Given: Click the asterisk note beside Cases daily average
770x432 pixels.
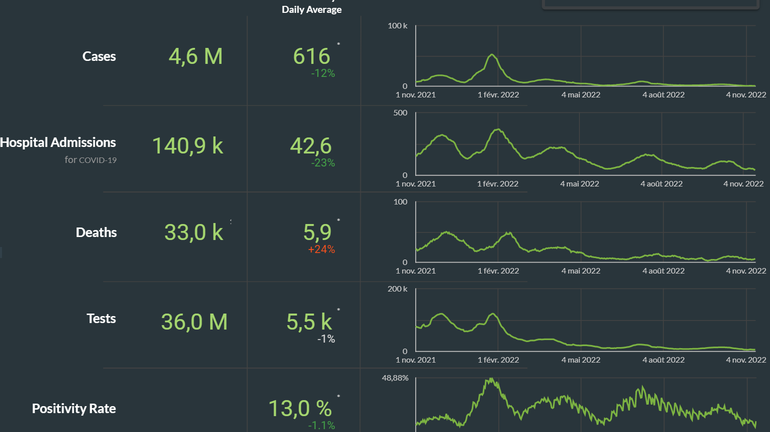Looking at the screenshot, I should point(338,45).
